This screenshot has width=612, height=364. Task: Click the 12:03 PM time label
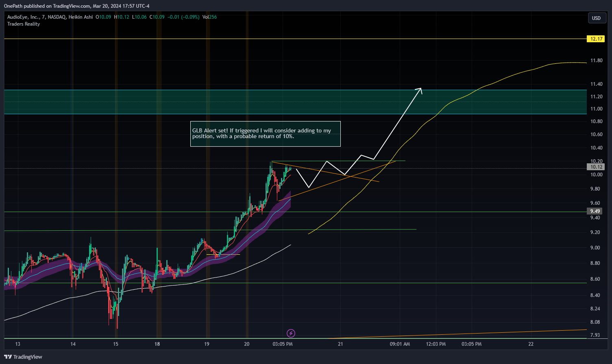(x=436, y=344)
